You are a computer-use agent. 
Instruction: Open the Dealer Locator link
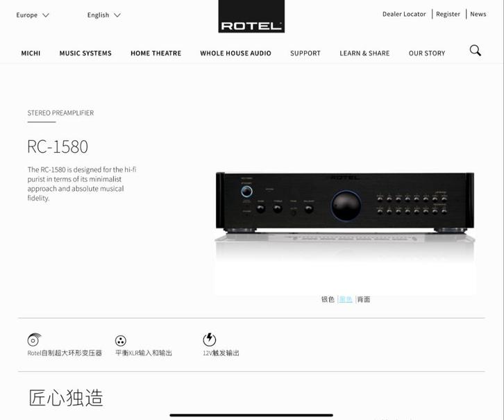(404, 14)
